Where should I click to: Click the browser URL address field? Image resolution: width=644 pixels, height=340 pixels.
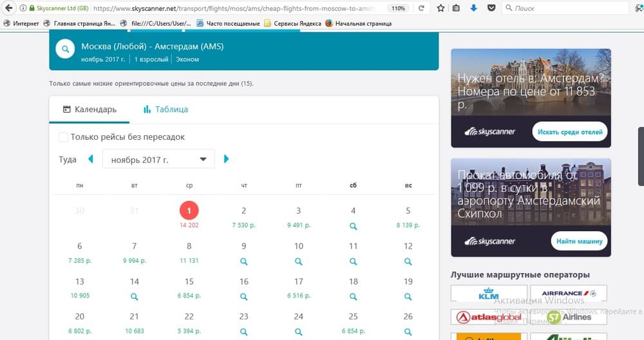234,8
